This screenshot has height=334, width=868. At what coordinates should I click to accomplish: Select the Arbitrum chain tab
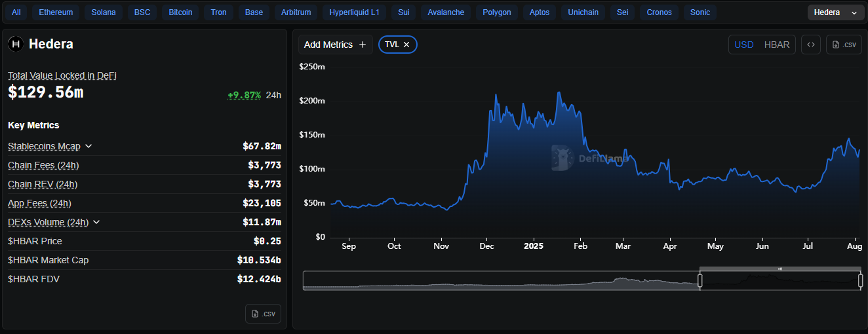click(x=296, y=12)
